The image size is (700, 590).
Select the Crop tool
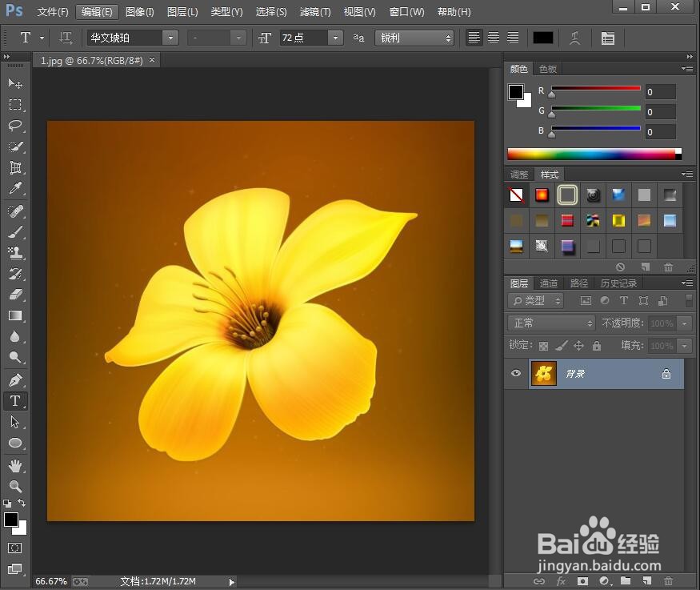point(15,167)
